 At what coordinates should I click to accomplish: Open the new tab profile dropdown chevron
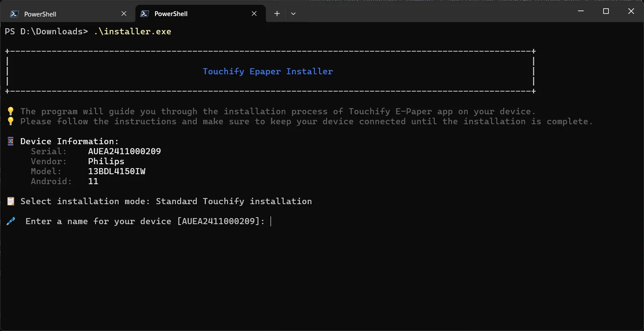[293, 14]
